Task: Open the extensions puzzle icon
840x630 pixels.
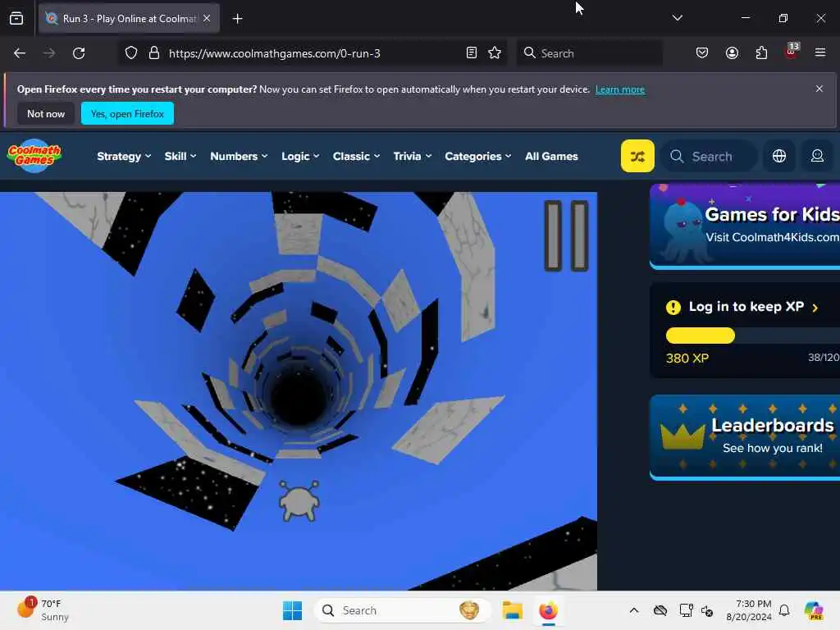Action: pos(761,53)
